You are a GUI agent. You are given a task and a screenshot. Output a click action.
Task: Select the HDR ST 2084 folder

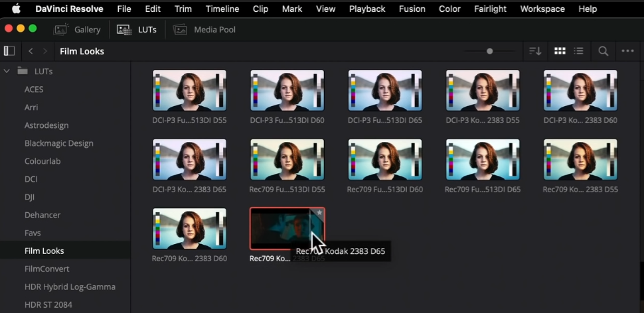click(48, 305)
